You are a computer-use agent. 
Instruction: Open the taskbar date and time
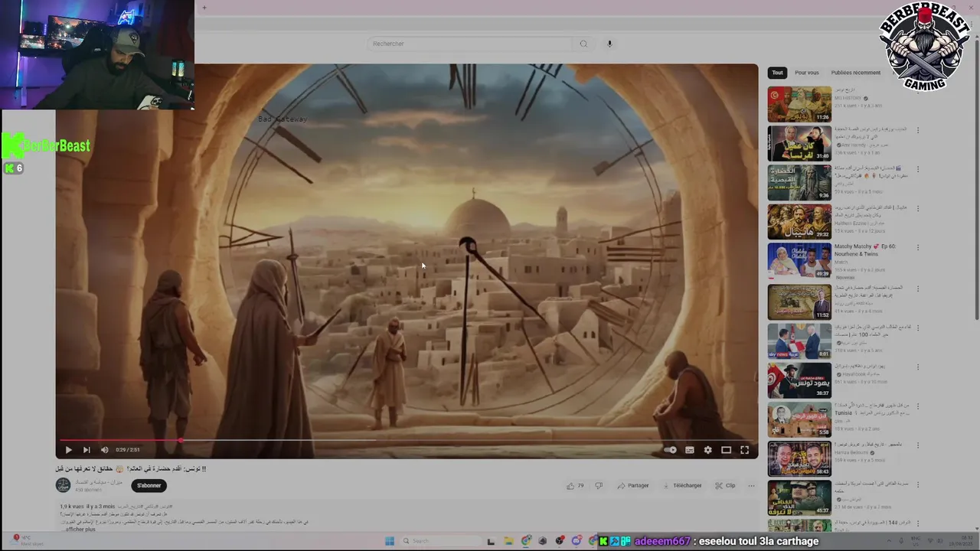962,540
